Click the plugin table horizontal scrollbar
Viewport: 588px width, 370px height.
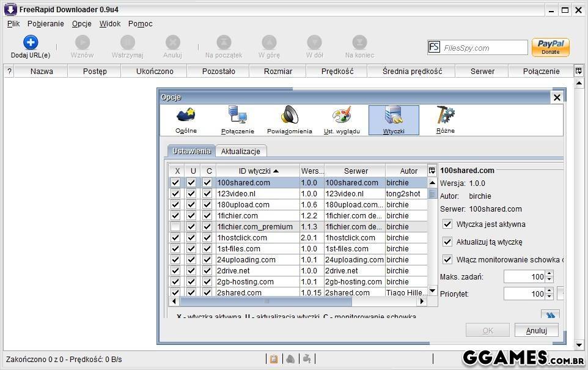300,302
